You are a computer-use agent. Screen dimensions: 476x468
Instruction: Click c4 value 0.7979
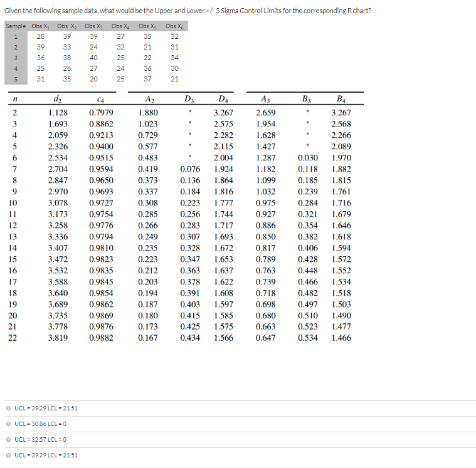click(101, 113)
